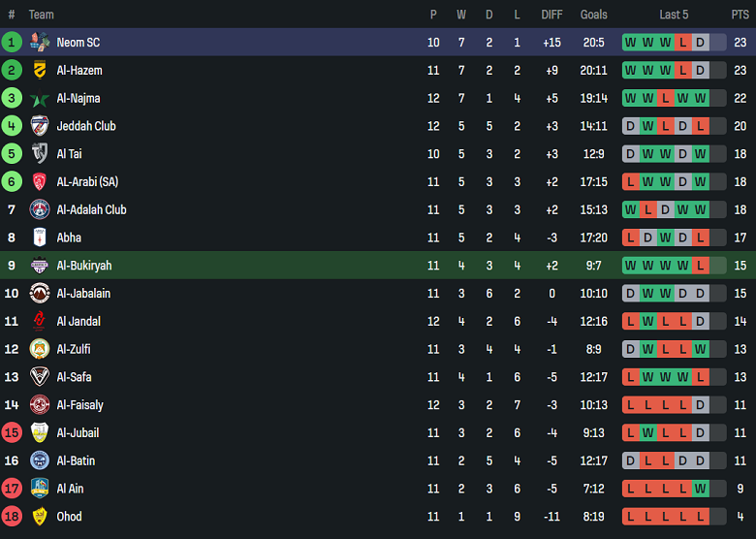Click Neom SC's red L form badge
Image resolution: width=756 pixels, height=539 pixels.
click(x=683, y=43)
